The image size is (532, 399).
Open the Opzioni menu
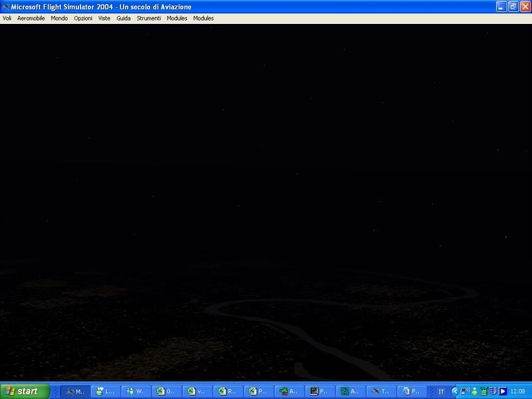tap(83, 19)
